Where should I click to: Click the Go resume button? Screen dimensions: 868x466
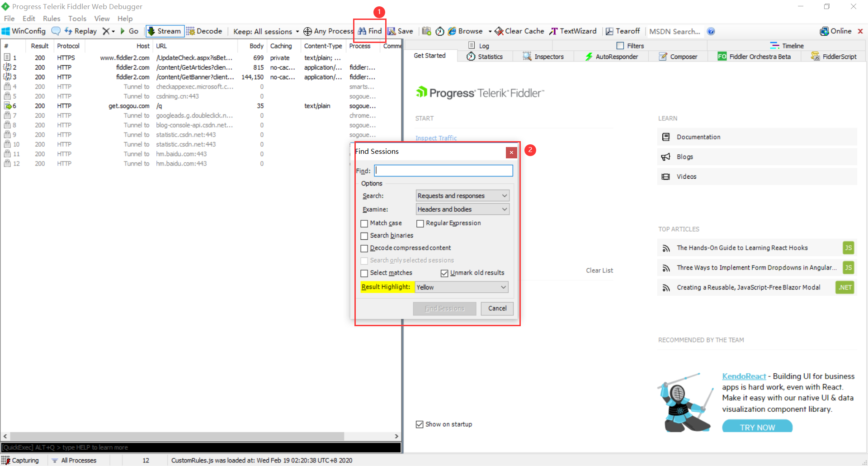pyautogui.click(x=129, y=31)
